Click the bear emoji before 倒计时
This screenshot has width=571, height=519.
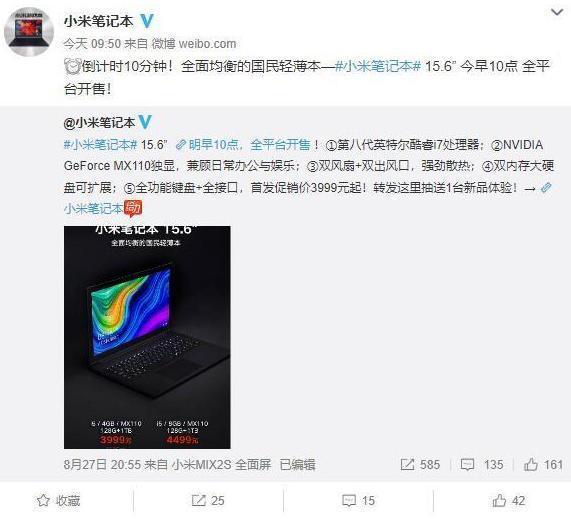[72, 67]
